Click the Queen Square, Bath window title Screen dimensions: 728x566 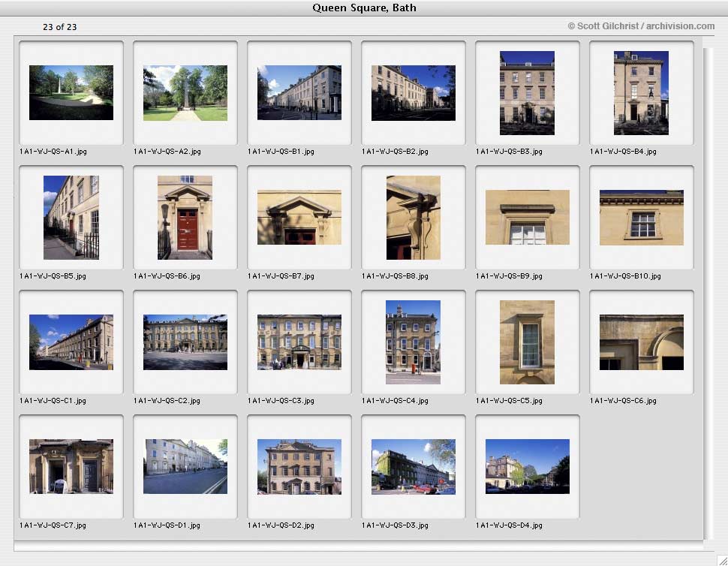pyautogui.click(x=364, y=8)
